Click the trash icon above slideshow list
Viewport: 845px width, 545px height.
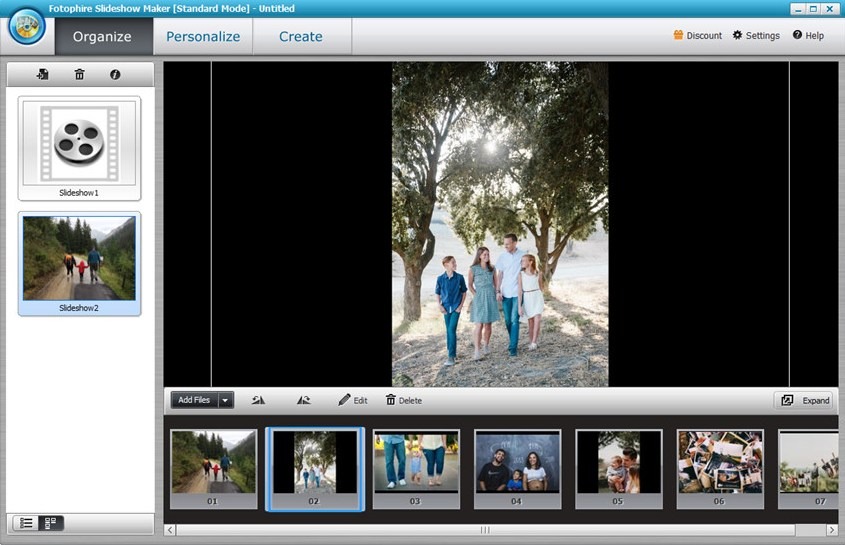(x=79, y=74)
